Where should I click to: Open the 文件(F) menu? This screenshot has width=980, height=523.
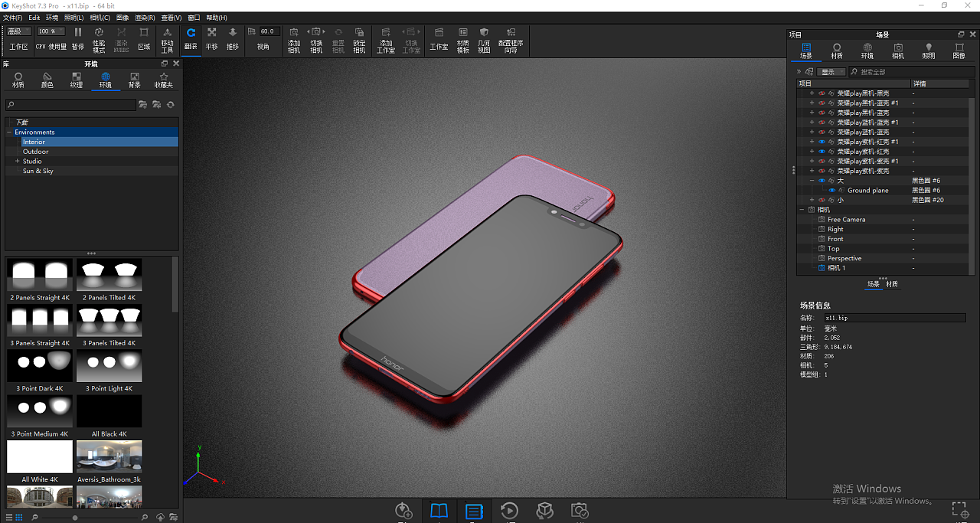click(13, 18)
